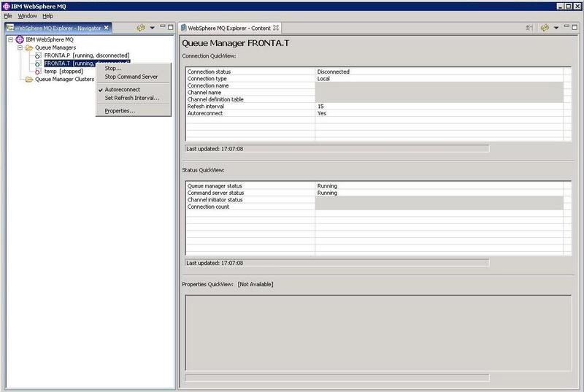Click the Channel name row label

204,92
